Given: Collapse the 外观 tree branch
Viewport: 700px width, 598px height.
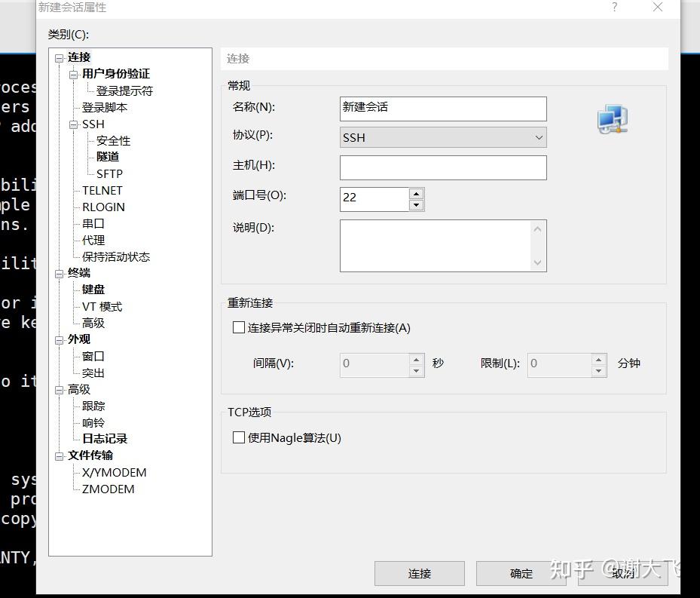Looking at the screenshot, I should point(59,339).
